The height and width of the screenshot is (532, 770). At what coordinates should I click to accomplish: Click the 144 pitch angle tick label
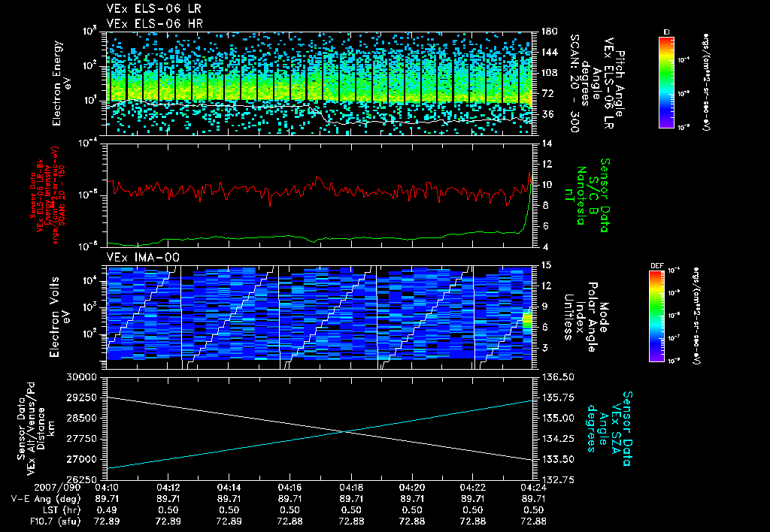pyautogui.click(x=549, y=52)
